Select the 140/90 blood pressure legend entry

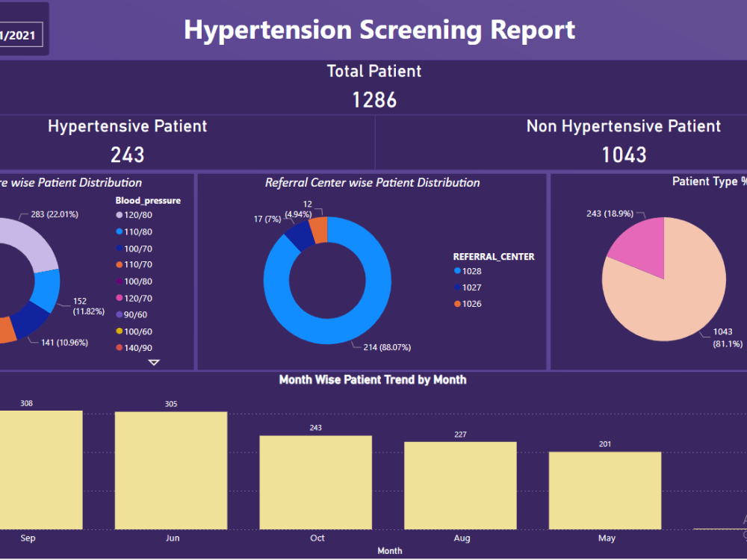[x=134, y=348]
